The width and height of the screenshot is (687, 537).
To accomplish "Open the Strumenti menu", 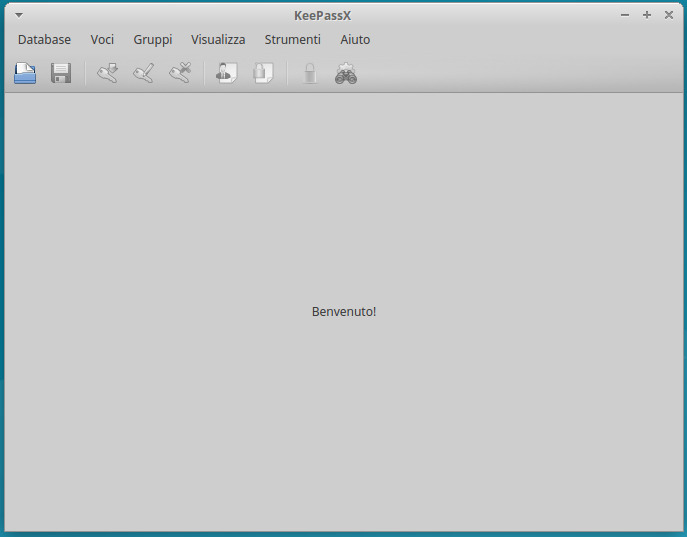I will [292, 39].
